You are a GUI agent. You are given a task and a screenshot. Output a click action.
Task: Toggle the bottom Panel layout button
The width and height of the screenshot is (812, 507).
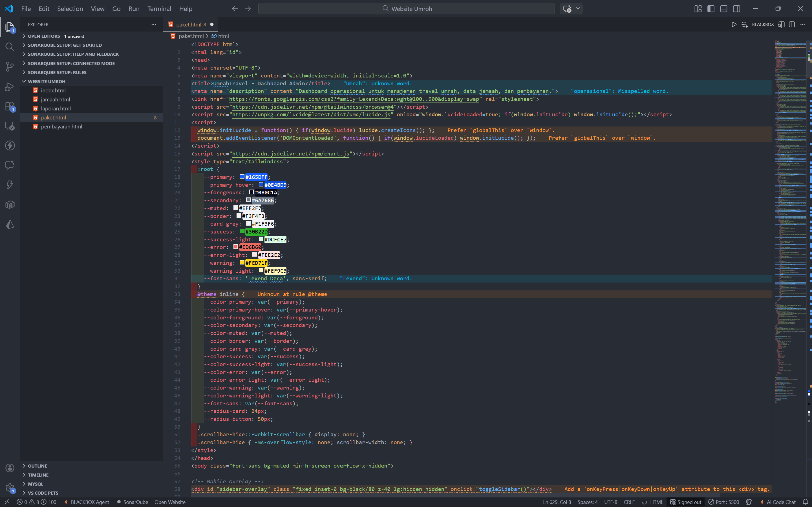pyautogui.click(x=724, y=9)
